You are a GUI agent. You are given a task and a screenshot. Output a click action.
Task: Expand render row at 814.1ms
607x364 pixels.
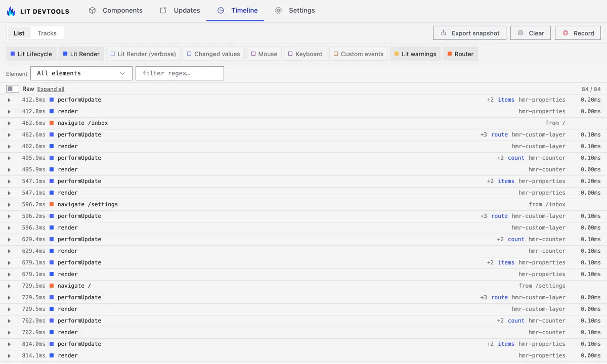(9, 355)
